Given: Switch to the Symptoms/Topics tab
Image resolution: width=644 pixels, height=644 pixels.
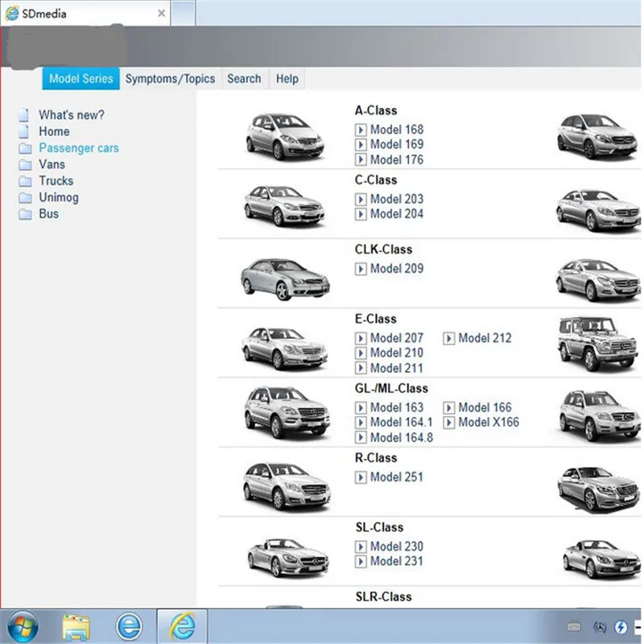Looking at the screenshot, I should [170, 79].
